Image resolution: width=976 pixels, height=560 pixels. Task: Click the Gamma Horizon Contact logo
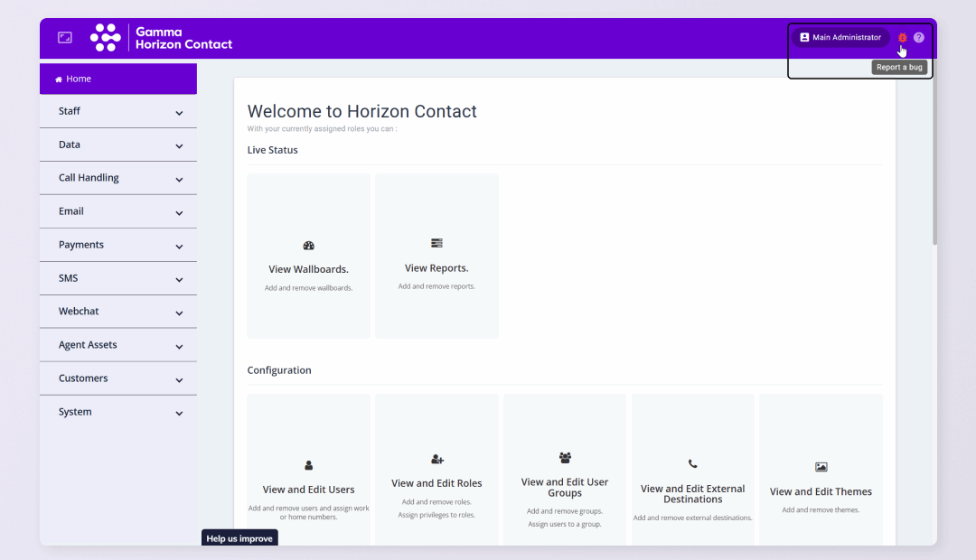click(x=162, y=38)
